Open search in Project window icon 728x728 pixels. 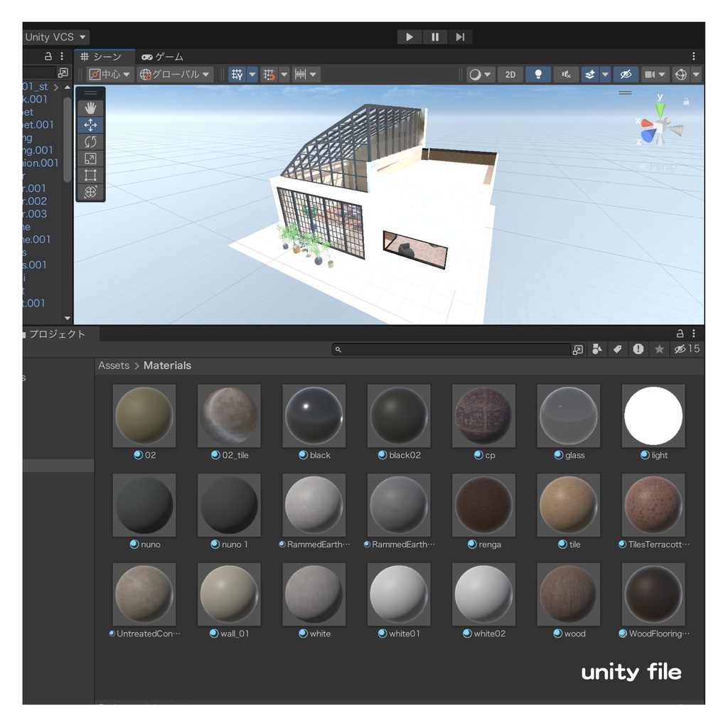coord(577,350)
